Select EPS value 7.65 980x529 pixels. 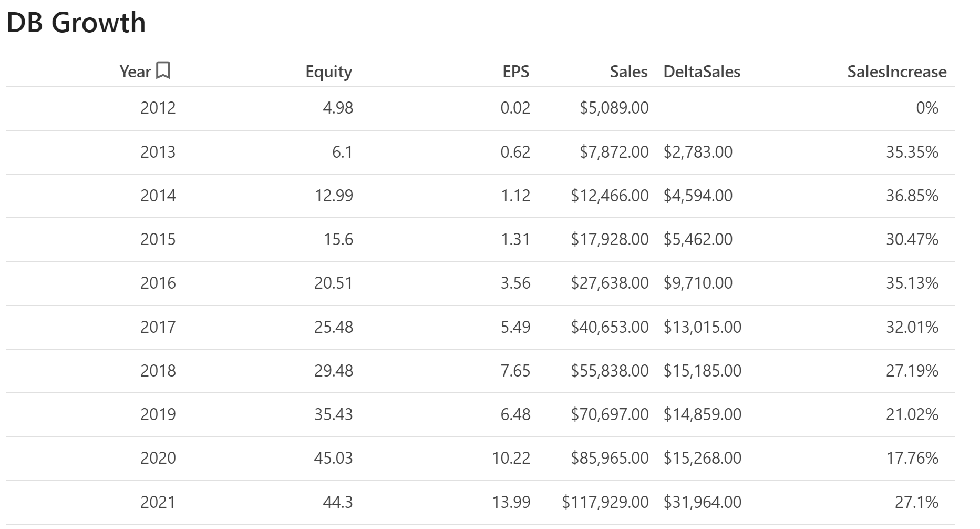click(x=515, y=371)
